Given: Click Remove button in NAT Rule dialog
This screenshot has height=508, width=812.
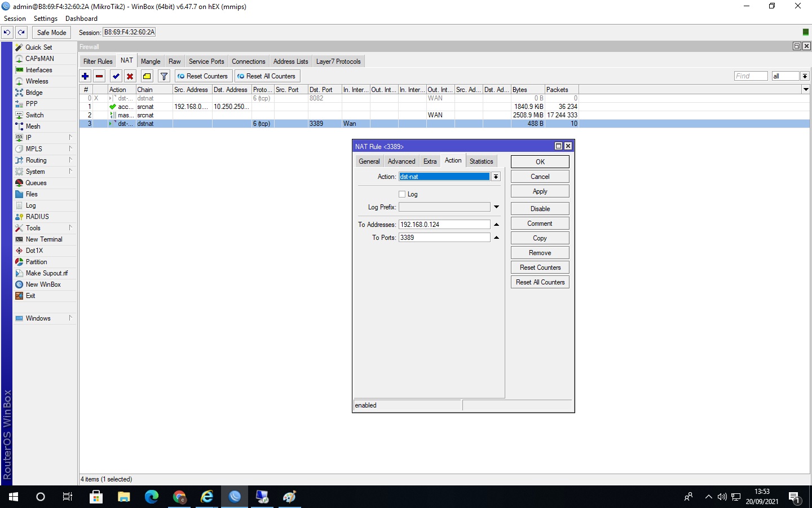Looking at the screenshot, I should coord(540,253).
